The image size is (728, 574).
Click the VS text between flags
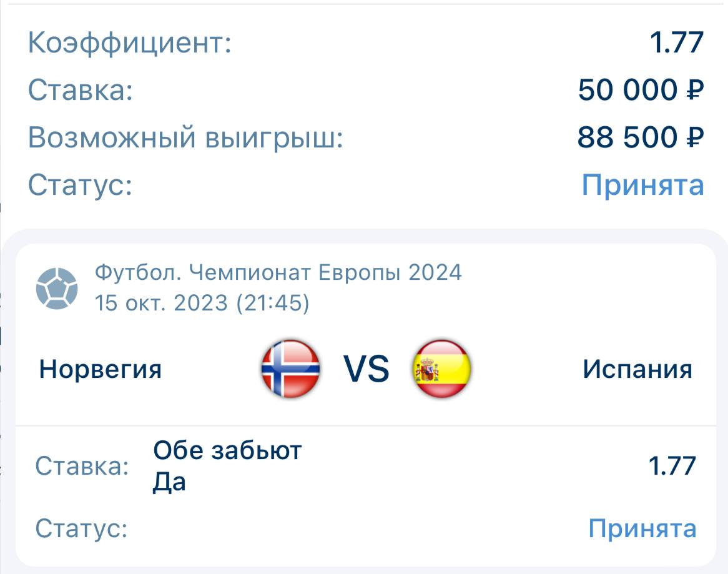pos(366,369)
